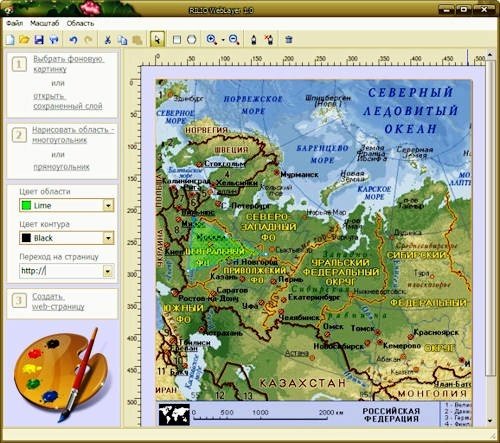Close the application window
500x443 pixels.
coord(484,10)
